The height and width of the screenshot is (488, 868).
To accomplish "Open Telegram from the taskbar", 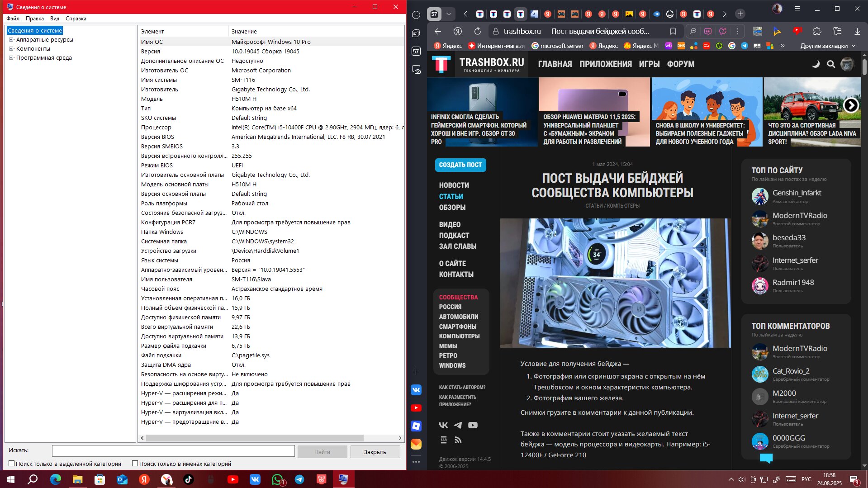I will [x=299, y=479].
